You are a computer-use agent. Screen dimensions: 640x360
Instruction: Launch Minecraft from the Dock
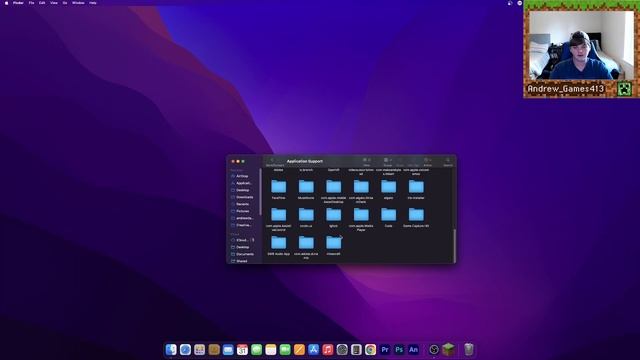[x=449, y=349]
